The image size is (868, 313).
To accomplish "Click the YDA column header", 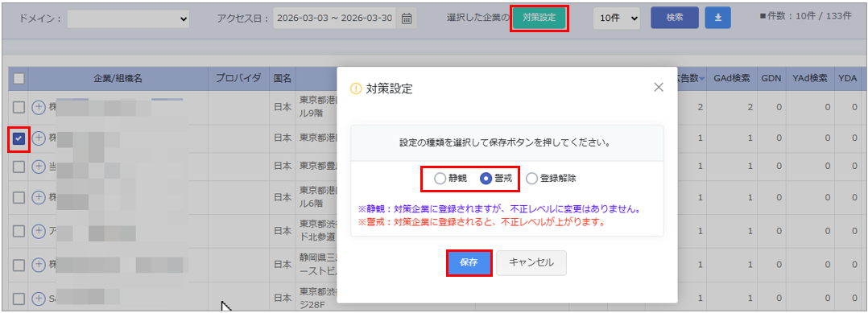I will coord(848,79).
